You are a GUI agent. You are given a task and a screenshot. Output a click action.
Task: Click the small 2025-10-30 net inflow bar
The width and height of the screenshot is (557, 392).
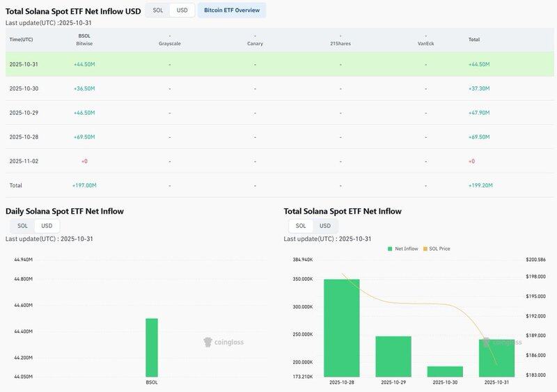445,371
